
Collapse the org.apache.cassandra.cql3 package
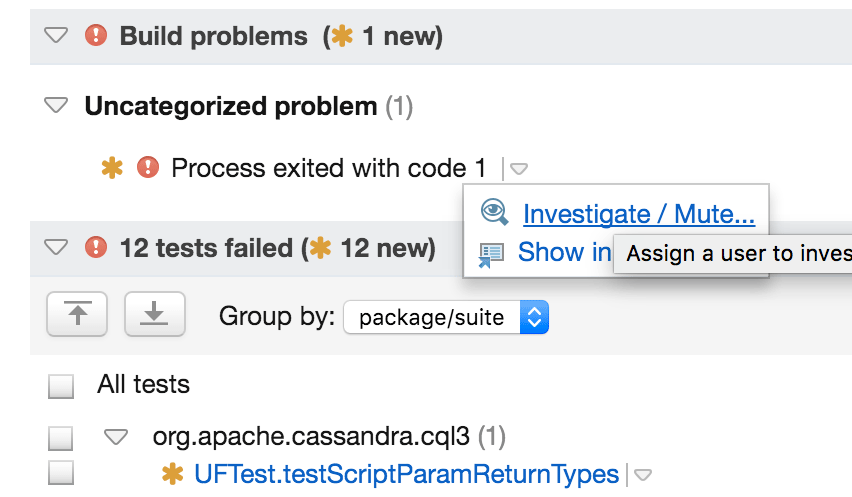117,436
